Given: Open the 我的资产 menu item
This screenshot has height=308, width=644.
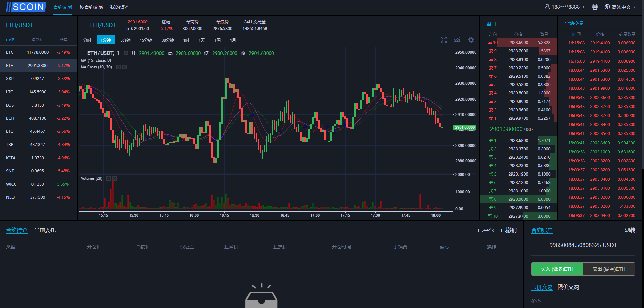Looking at the screenshot, I should [120, 7].
